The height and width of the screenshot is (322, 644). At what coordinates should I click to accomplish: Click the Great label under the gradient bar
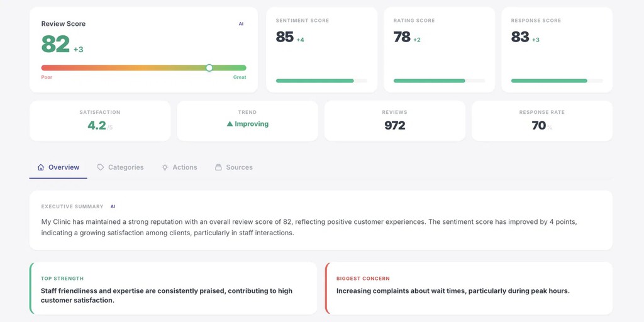point(240,77)
